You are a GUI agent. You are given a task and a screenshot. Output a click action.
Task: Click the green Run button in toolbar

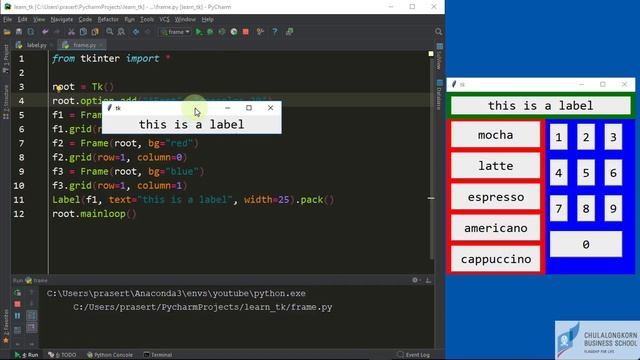tap(199, 32)
